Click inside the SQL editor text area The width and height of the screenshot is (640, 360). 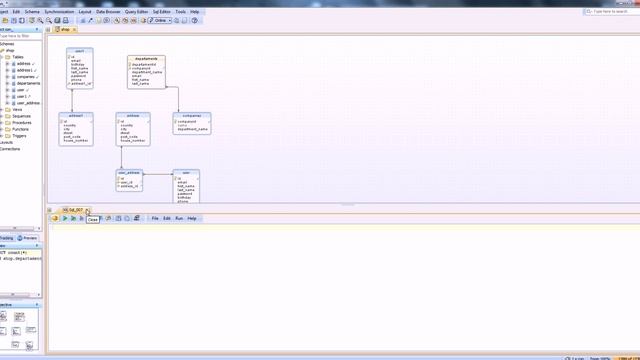coord(344,287)
